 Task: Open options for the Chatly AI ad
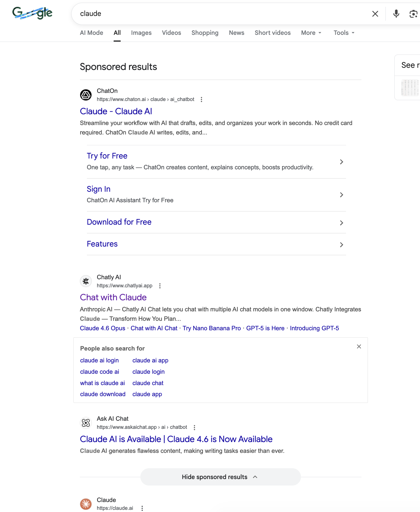pyautogui.click(x=160, y=286)
